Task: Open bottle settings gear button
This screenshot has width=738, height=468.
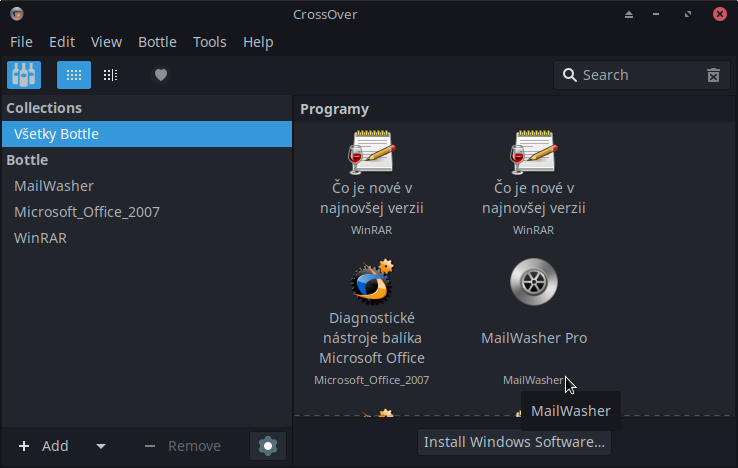Action: [268, 446]
